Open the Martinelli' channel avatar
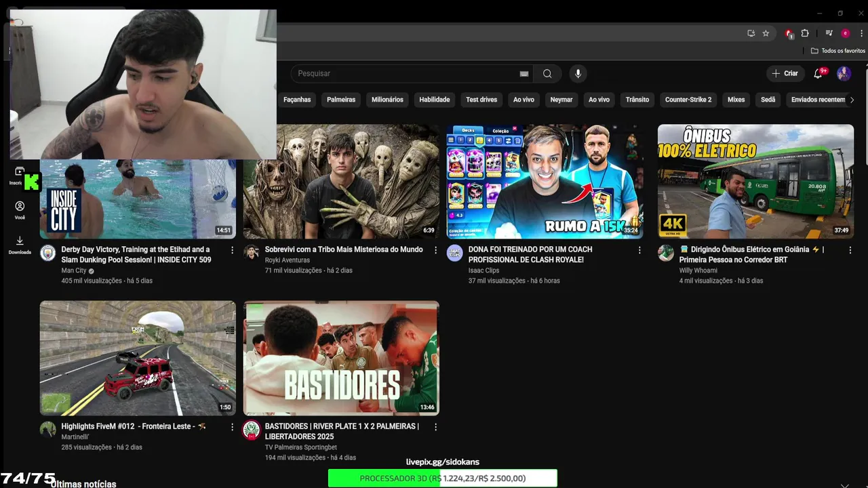This screenshot has width=868, height=488. click(47, 430)
